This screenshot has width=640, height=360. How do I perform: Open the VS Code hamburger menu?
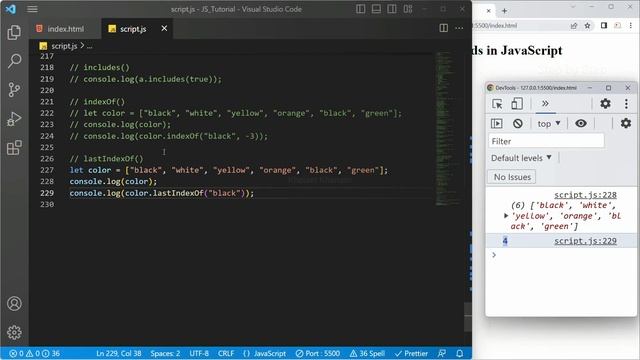tap(32, 9)
